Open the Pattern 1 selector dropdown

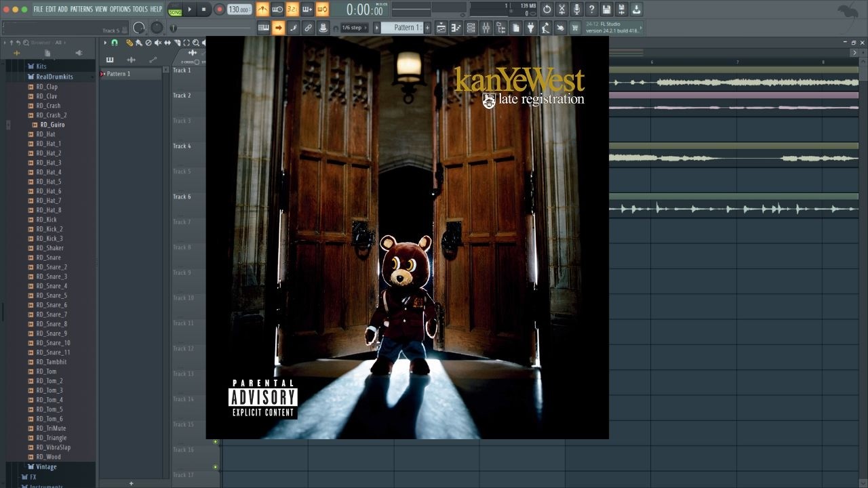(x=401, y=28)
